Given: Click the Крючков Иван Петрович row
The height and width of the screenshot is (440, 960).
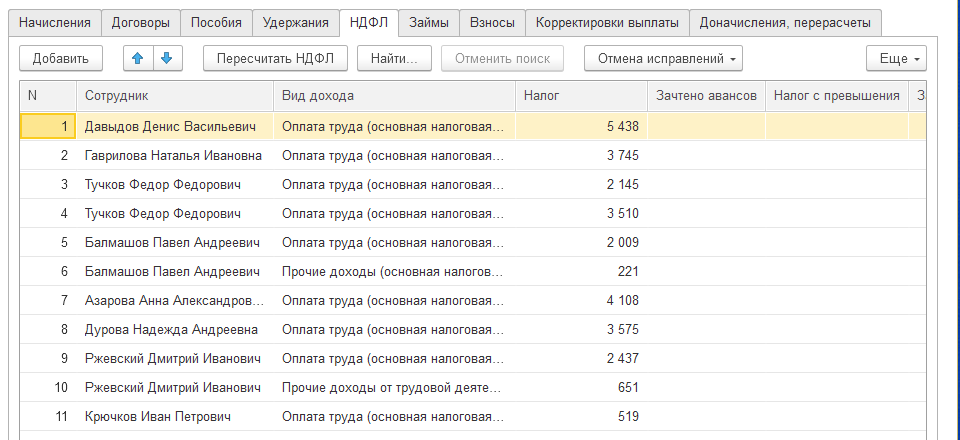Looking at the screenshot, I should (x=158, y=416).
